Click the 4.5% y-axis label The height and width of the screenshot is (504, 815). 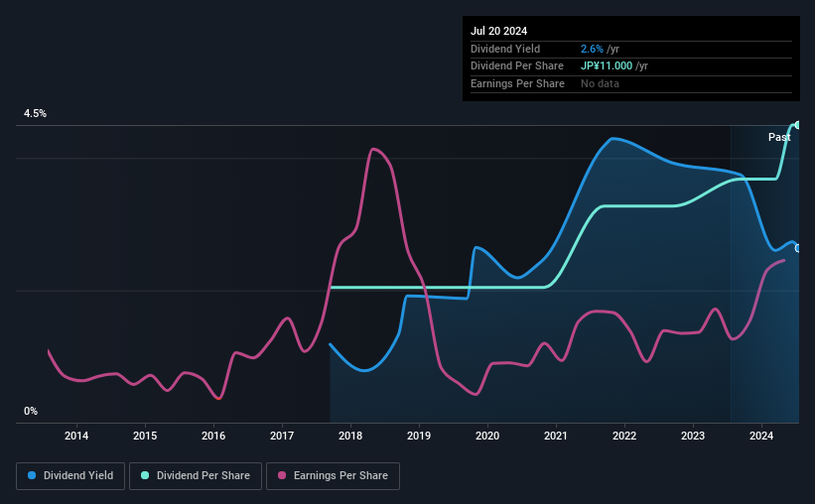point(36,113)
